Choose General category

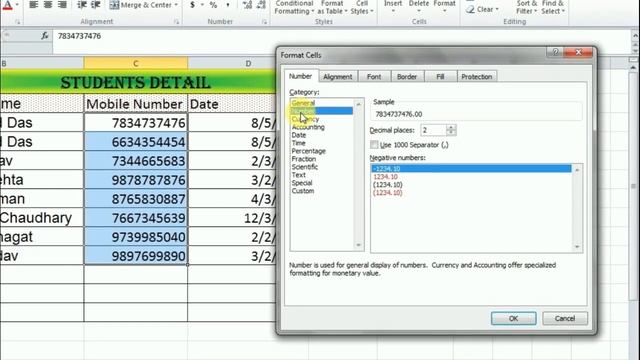click(303, 103)
